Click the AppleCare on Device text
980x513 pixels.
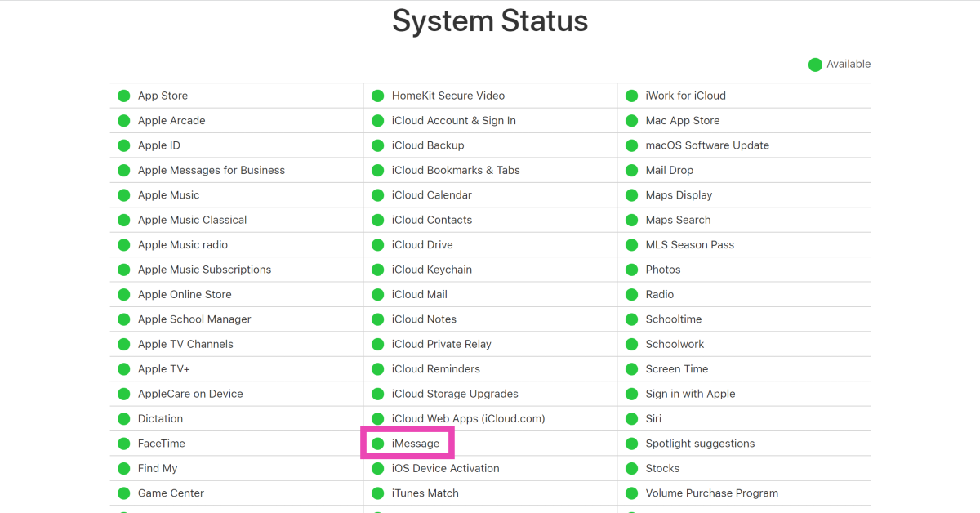pyautogui.click(x=190, y=394)
